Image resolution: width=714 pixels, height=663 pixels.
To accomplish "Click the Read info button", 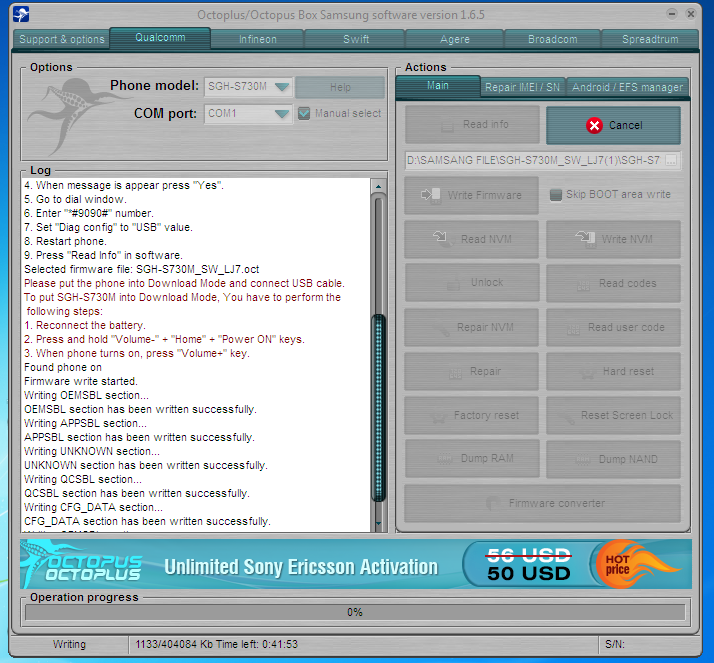I will [x=472, y=124].
